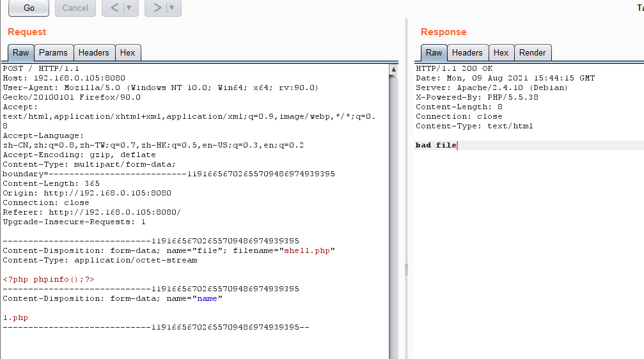The width and height of the screenshot is (644, 359).
Task: Open the Headers tab in Request panel
Action: click(94, 53)
